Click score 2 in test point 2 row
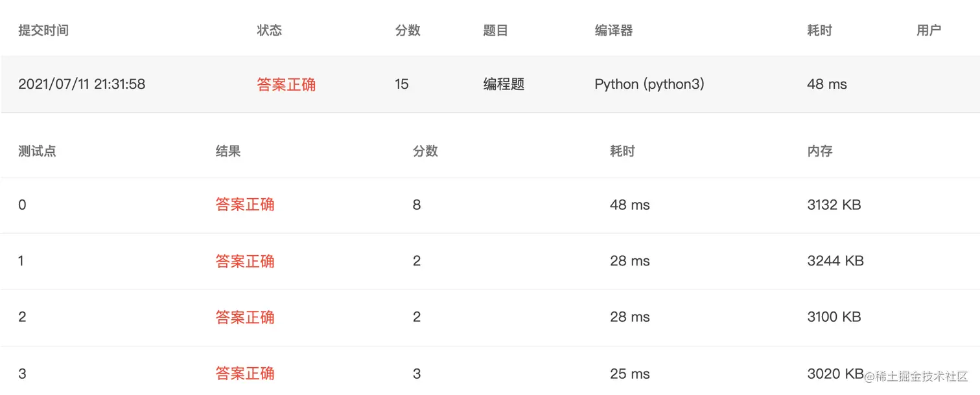Viewport: 980px width, 395px height. (417, 317)
